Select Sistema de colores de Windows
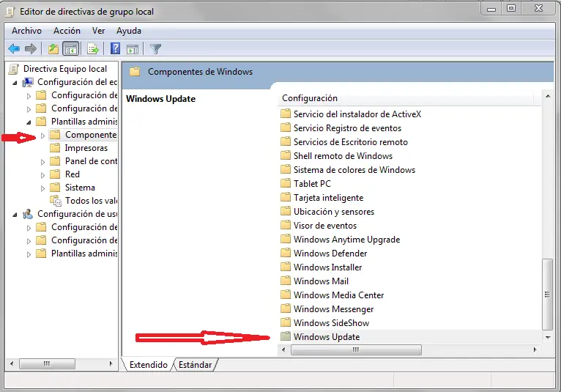The width and height of the screenshot is (561, 392). (354, 170)
